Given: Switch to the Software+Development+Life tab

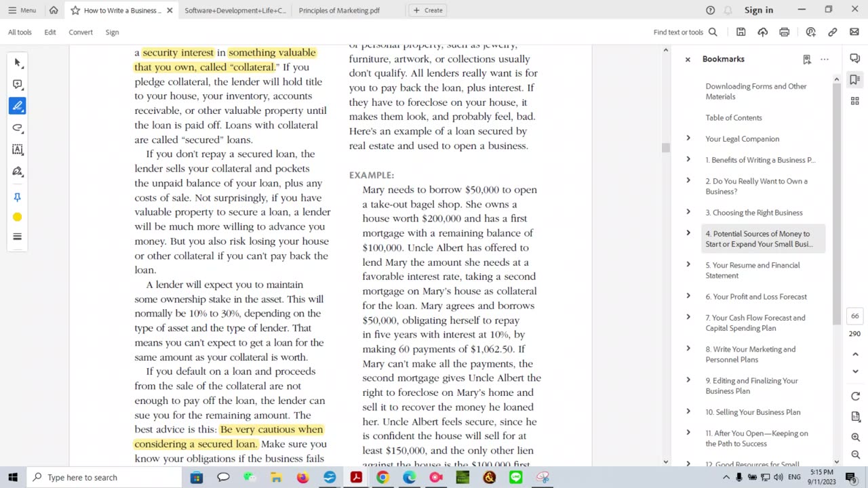Looking at the screenshot, I should 235,10.
